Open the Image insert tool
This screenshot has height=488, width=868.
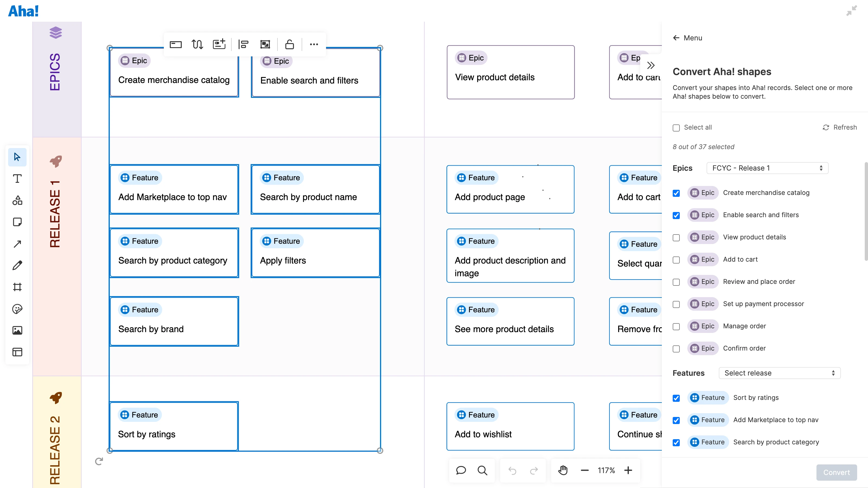[x=17, y=330]
